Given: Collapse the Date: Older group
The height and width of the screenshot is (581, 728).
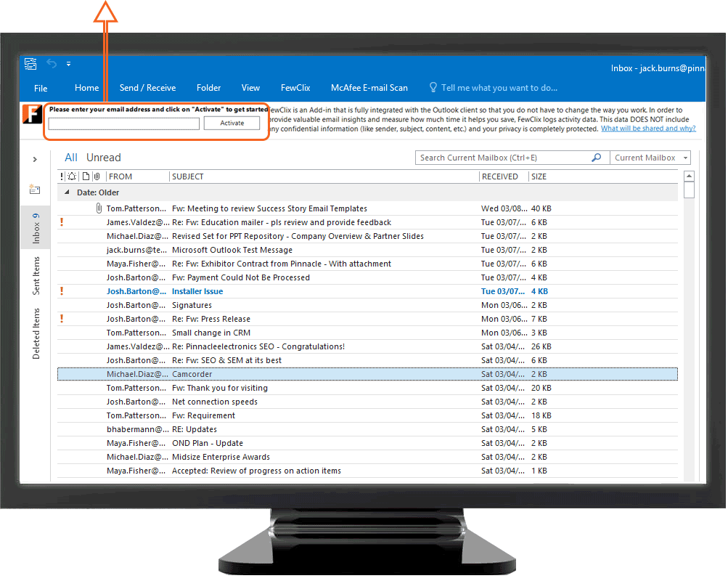Looking at the screenshot, I should click(67, 192).
